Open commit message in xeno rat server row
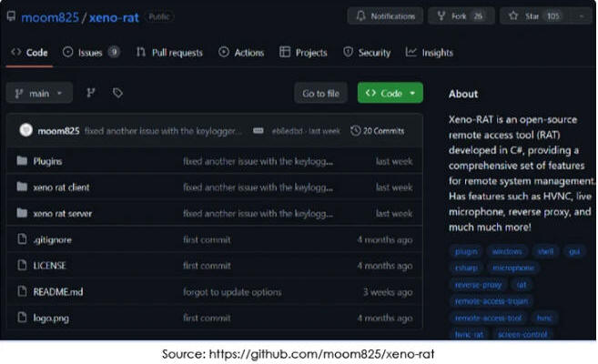598x364 pixels. click(x=258, y=214)
